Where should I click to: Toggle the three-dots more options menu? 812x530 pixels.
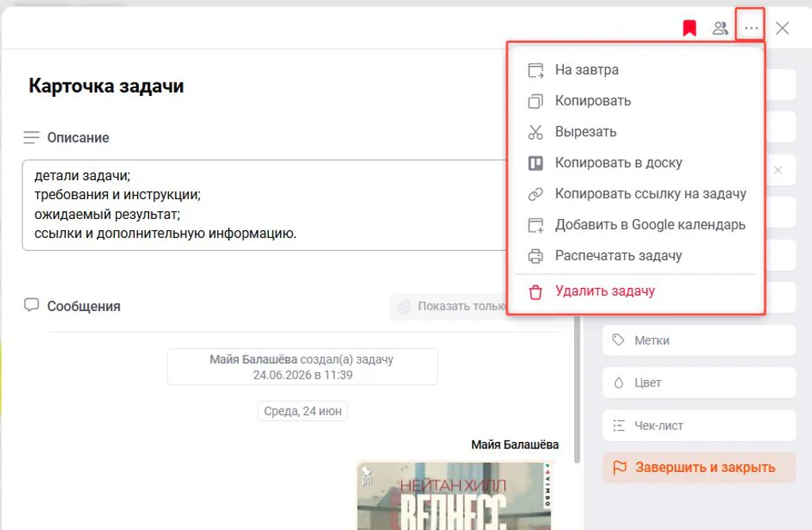tap(752, 28)
